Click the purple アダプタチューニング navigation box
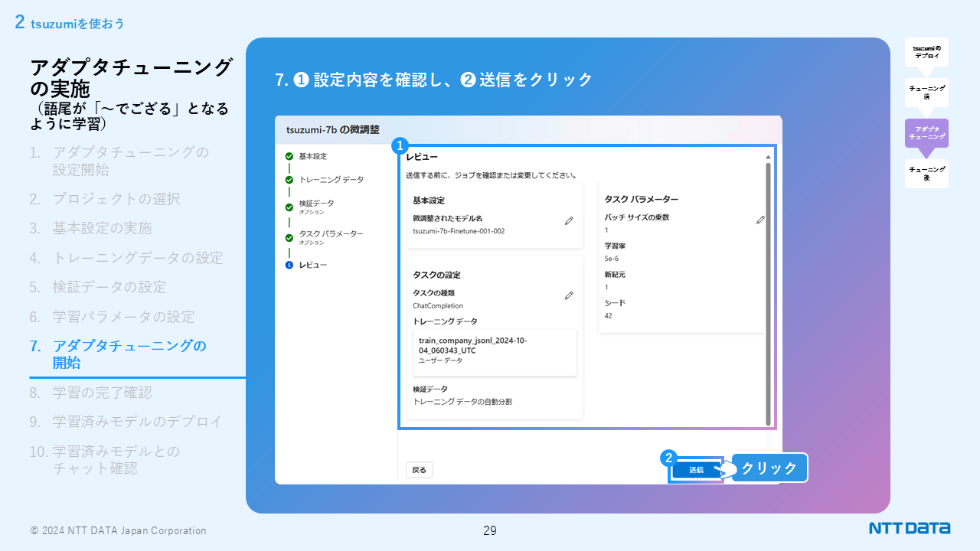The height and width of the screenshot is (551, 980). click(x=926, y=133)
